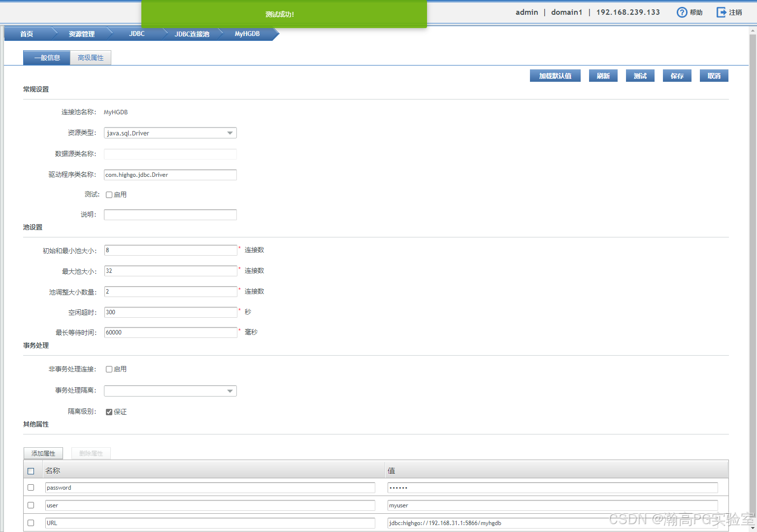Viewport: 757px width, 532px height.
Task: Tick the select-all checkbox in table header
Action: (x=31, y=471)
